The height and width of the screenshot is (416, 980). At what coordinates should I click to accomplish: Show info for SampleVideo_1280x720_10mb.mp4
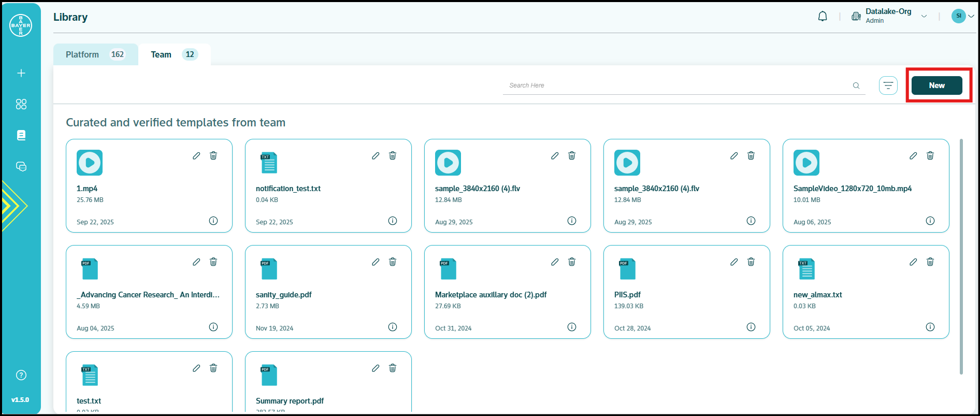coord(930,221)
